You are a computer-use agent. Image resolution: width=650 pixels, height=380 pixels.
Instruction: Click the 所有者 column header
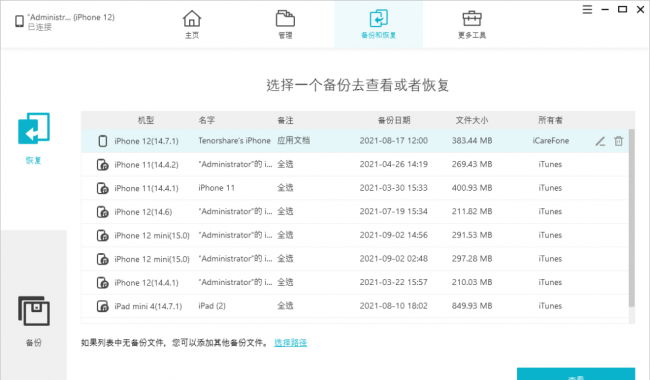(x=551, y=120)
